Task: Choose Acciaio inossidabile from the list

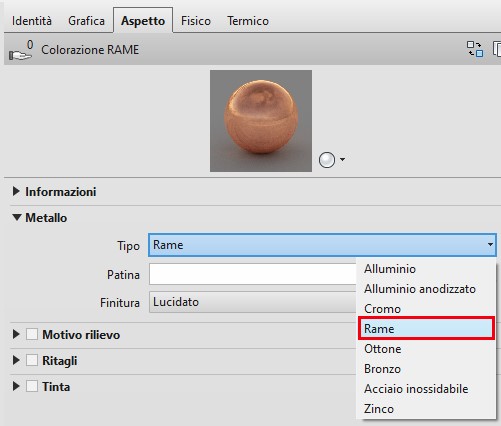Action: [x=426, y=389]
